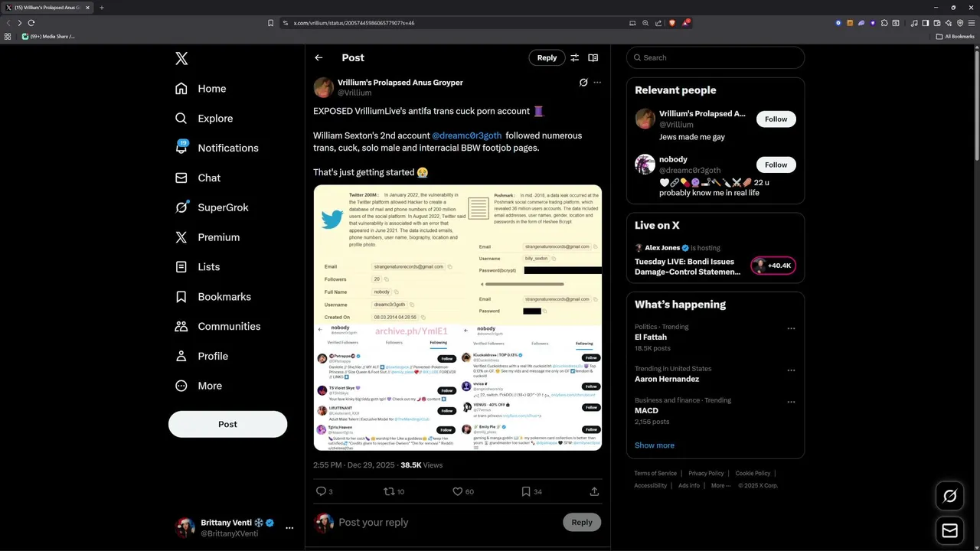980x551 pixels.
Task: Click the X logo in sidebar
Action: tap(181, 58)
